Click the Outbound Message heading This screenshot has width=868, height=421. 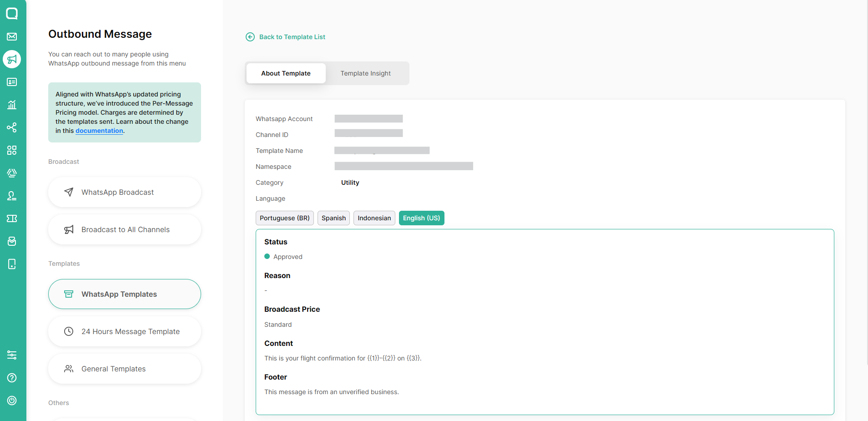[x=100, y=34]
